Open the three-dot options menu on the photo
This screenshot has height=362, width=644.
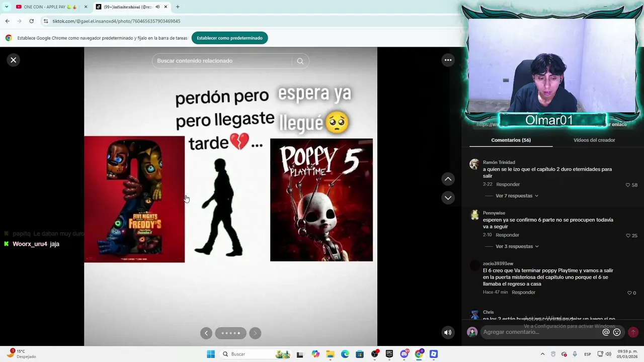pos(448,60)
